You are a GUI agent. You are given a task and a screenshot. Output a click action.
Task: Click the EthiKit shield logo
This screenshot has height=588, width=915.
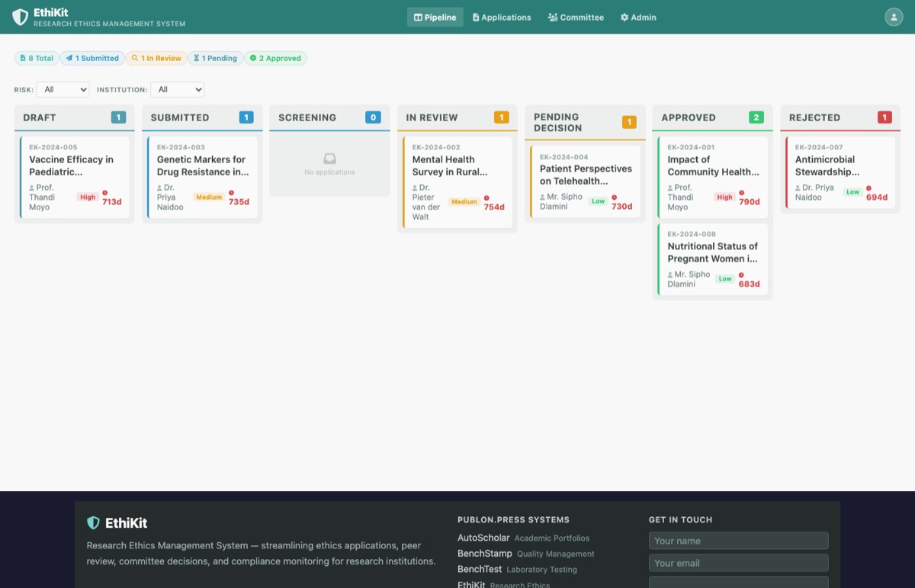coord(20,16)
